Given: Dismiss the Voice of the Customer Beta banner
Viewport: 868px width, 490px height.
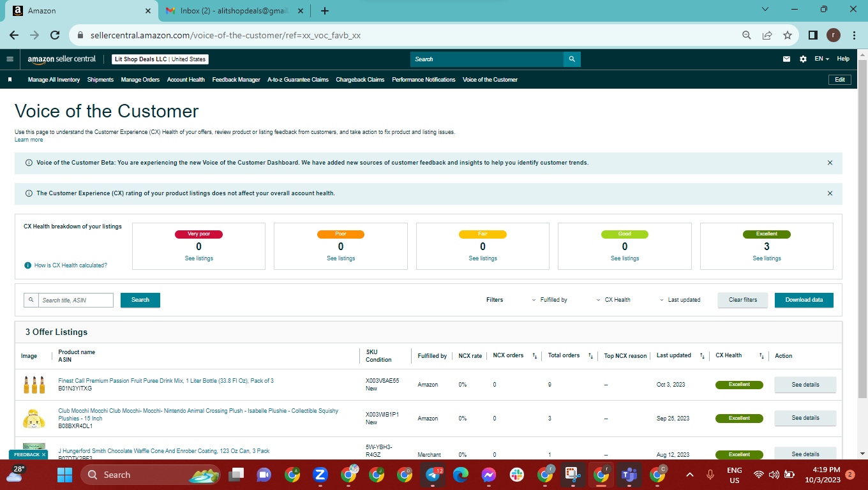Looking at the screenshot, I should (830, 163).
